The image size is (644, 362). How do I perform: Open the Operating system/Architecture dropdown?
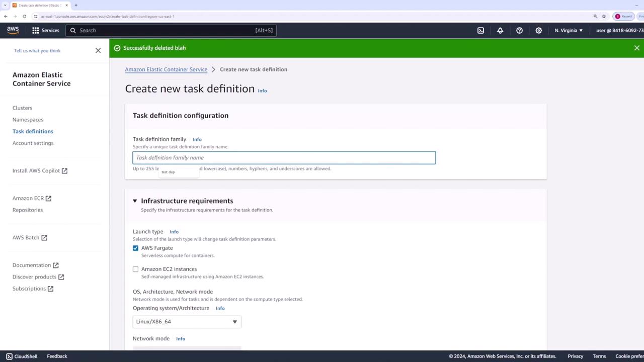pyautogui.click(x=187, y=322)
